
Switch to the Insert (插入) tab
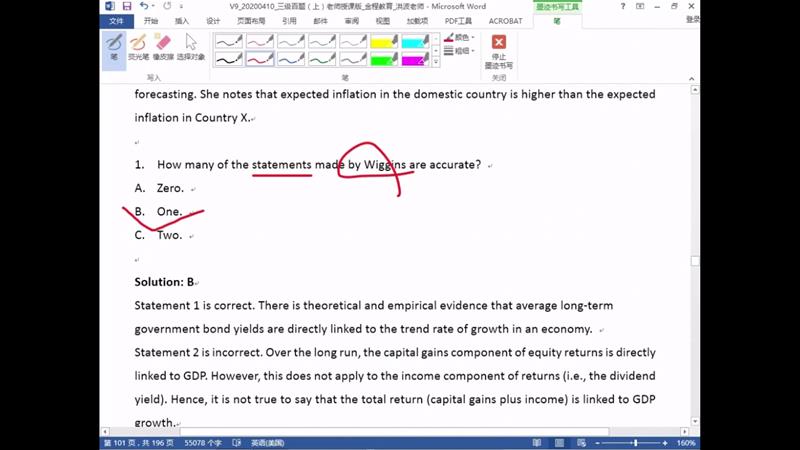click(182, 21)
